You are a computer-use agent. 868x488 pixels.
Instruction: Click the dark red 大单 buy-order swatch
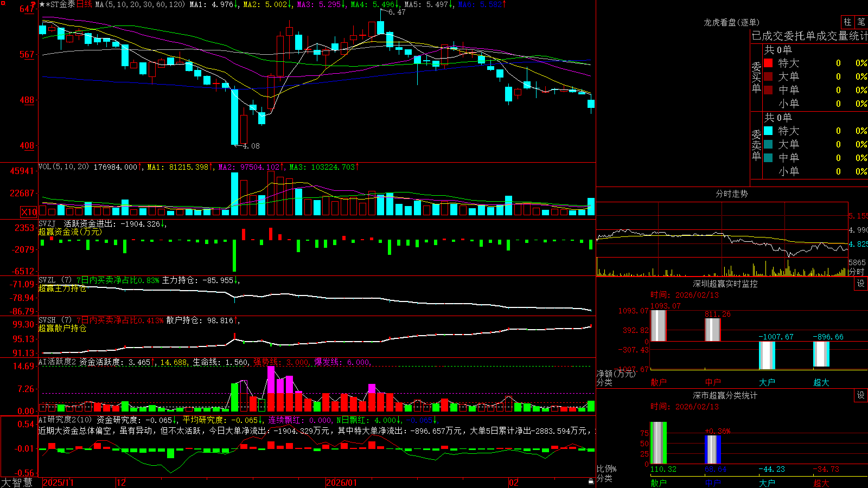[x=768, y=76]
